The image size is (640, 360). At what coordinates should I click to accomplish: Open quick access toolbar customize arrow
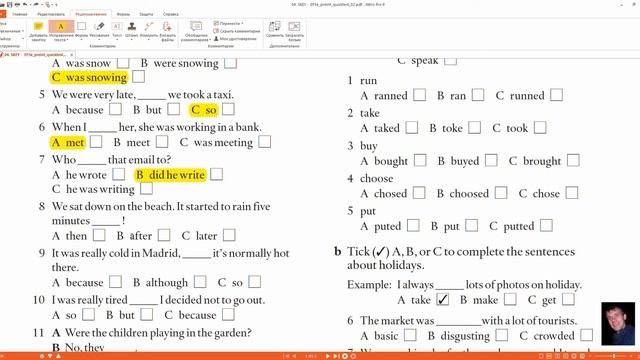pos(56,4)
